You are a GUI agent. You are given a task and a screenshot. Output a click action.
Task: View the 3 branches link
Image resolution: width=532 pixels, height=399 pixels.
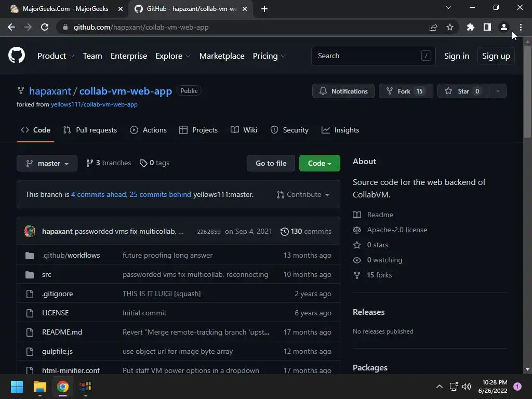pos(109,163)
